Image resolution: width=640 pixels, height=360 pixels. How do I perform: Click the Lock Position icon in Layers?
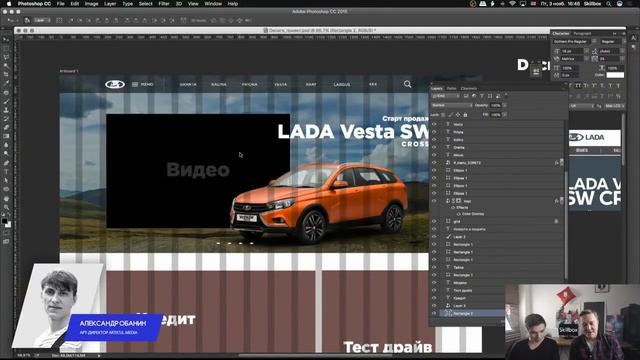tap(458, 115)
